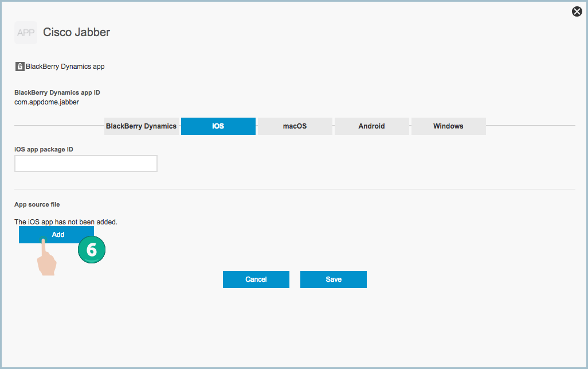Open the macOS tab
This screenshot has height=369, width=588.
pos(295,126)
